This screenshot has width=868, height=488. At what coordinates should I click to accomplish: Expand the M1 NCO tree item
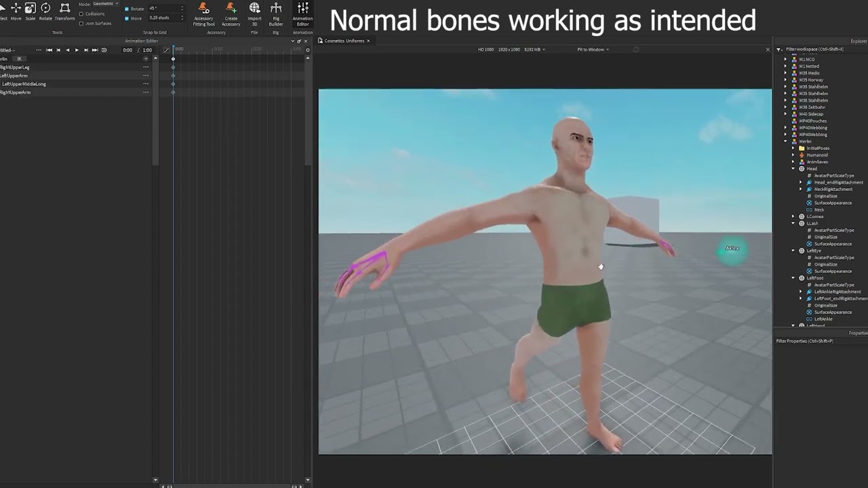(x=786, y=60)
